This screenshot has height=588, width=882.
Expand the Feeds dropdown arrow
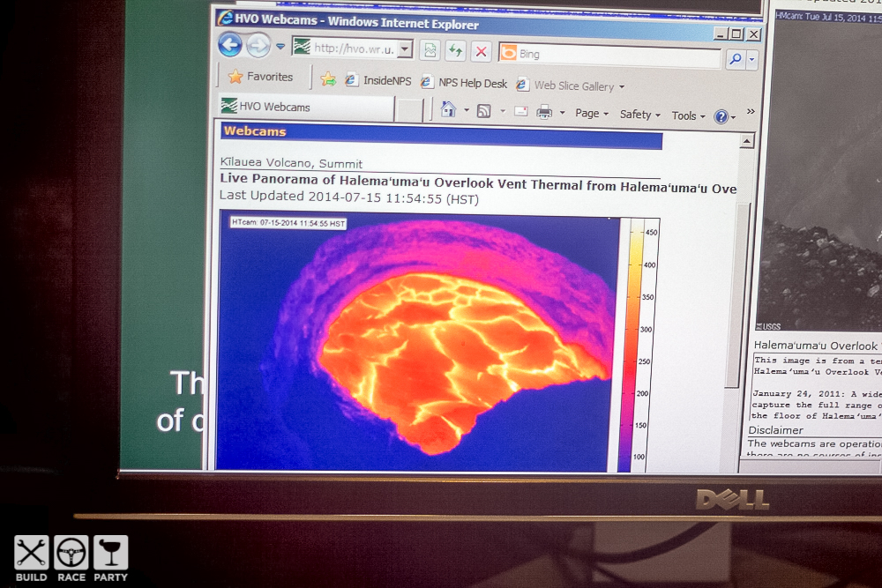tap(503, 111)
